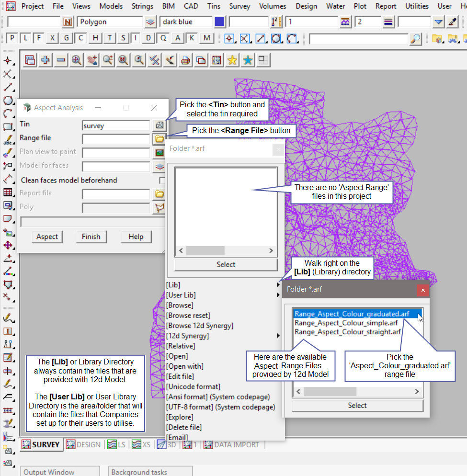Open the Polygon model combo box

[x=110, y=22]
